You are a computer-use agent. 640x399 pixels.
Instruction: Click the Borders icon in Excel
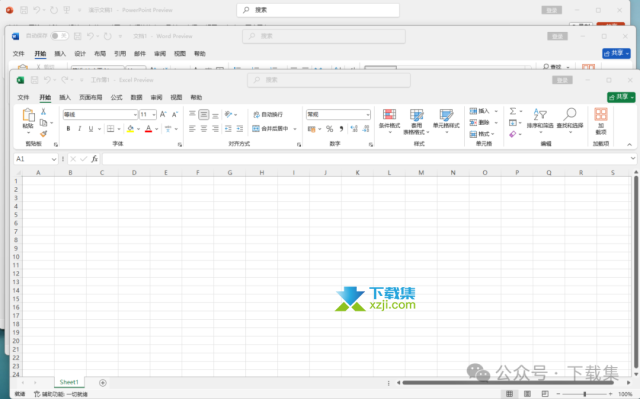tap(110, 129)
